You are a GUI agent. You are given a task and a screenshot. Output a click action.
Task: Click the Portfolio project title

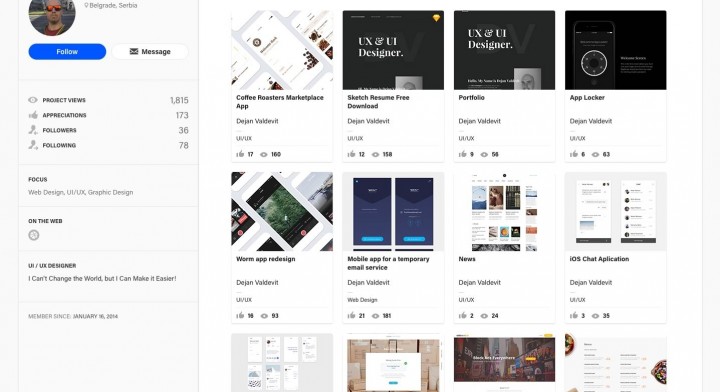coord(471,97)
